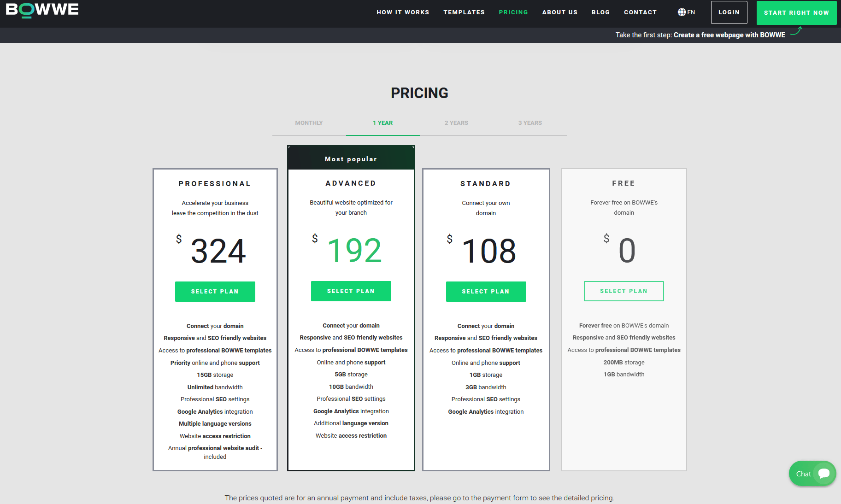
Task: Click Annual professional website audit line
Action: pos(215,452)
